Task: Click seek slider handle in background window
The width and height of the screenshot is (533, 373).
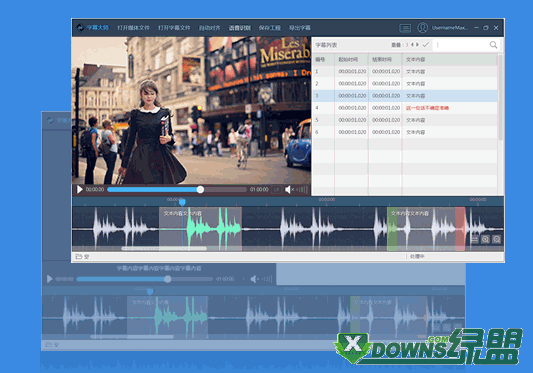Action: (x=168, y=279)
